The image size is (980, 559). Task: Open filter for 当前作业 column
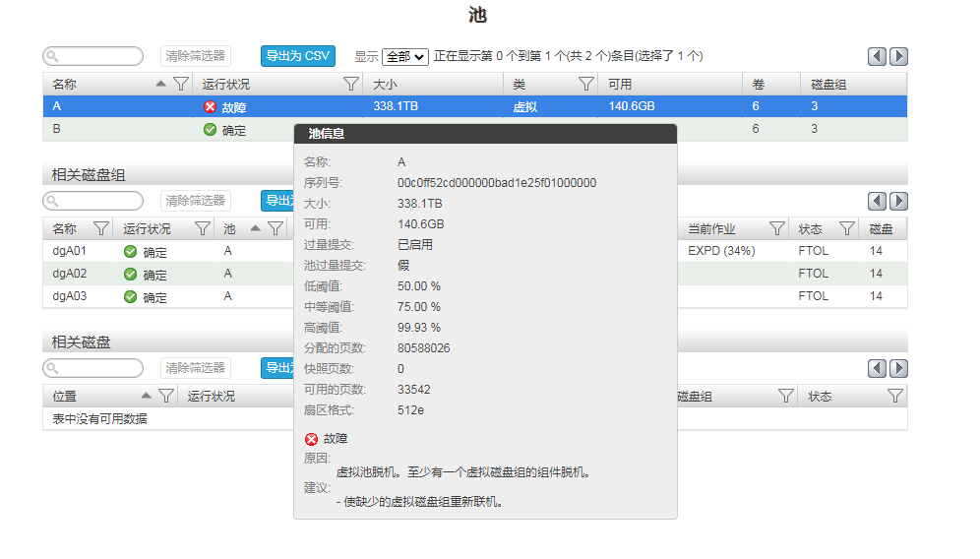tap(777, 228)
